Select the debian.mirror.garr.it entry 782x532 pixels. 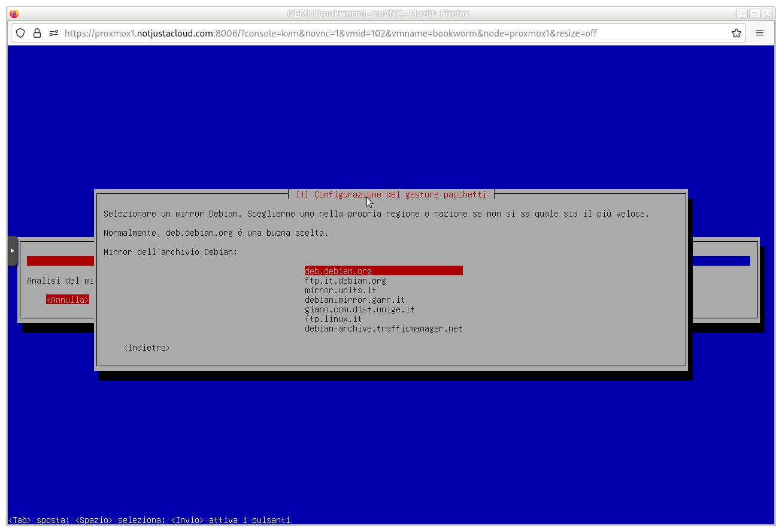tap(354, 300)
